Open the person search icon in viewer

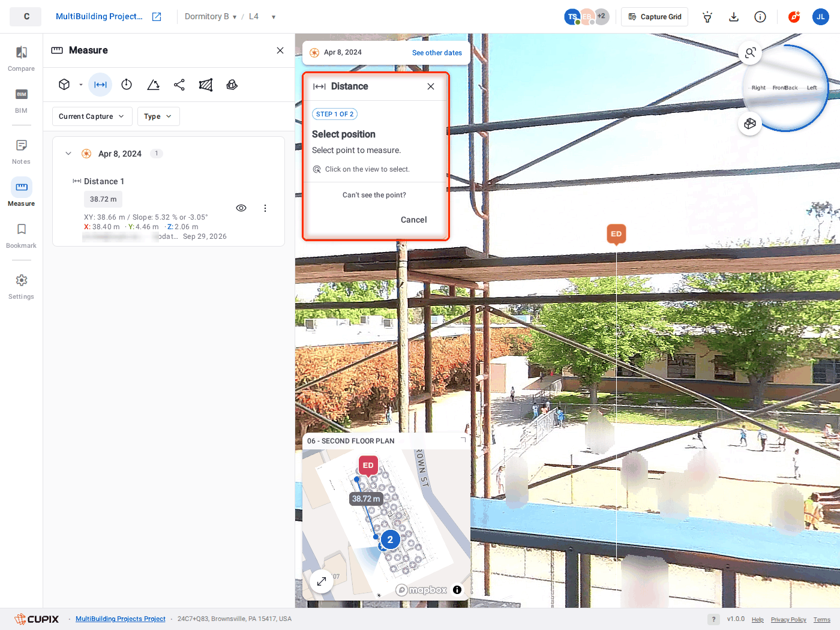[750, 53]
